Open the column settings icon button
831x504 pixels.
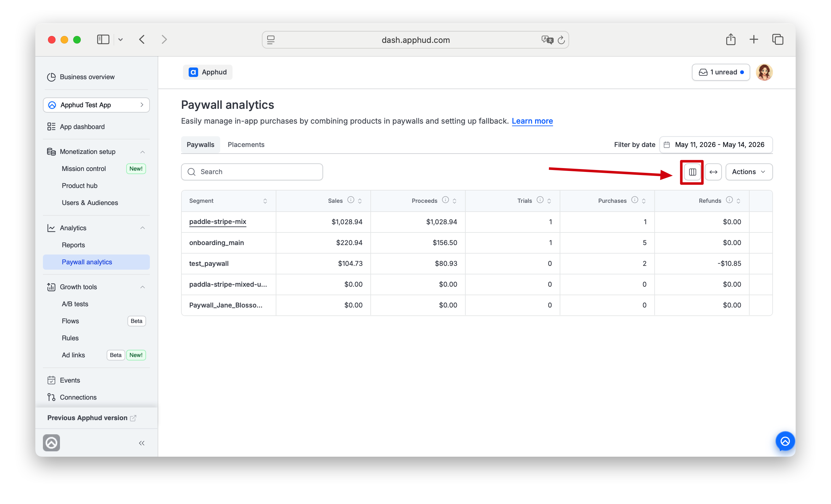pyautogui.click(x=692, y=172)
